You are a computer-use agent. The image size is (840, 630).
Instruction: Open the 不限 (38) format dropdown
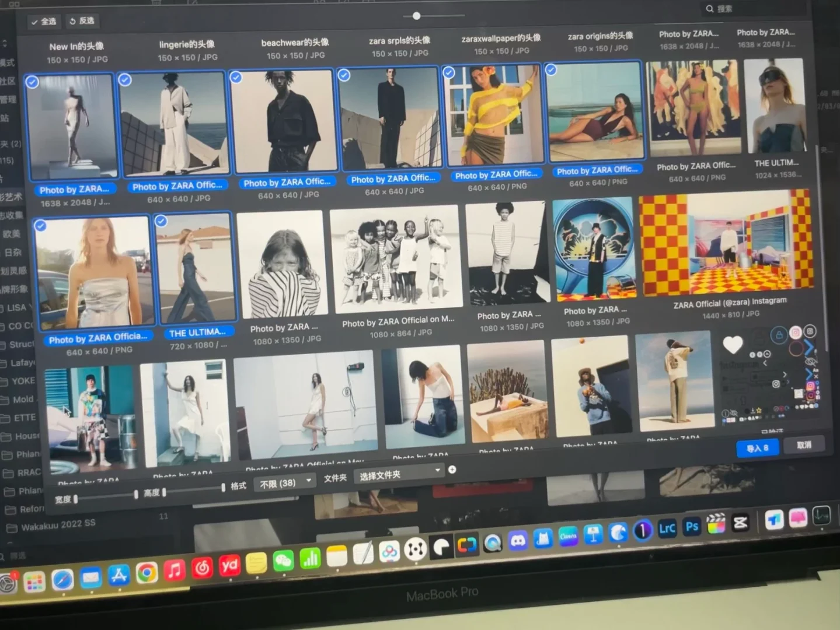284,480
